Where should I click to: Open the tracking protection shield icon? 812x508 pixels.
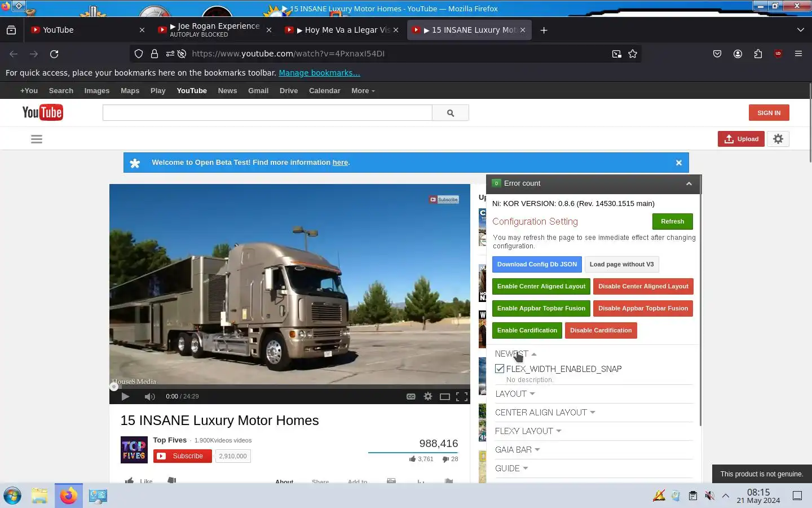139,54
